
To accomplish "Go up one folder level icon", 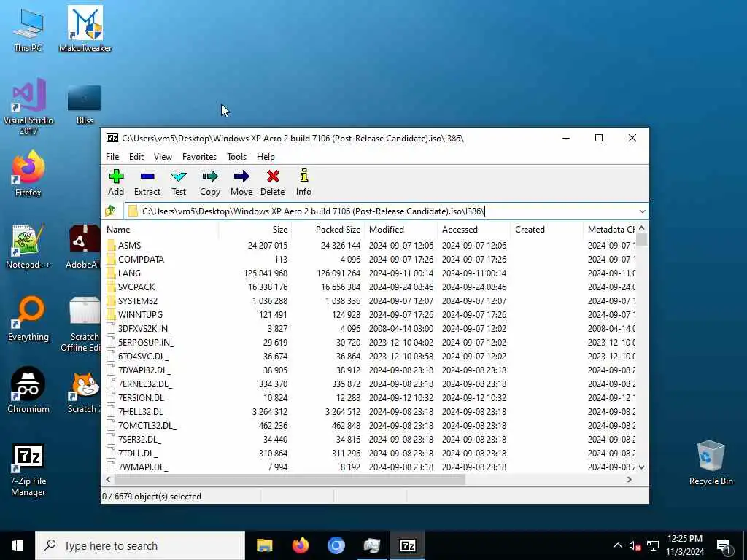I will (x=111, y=211).
